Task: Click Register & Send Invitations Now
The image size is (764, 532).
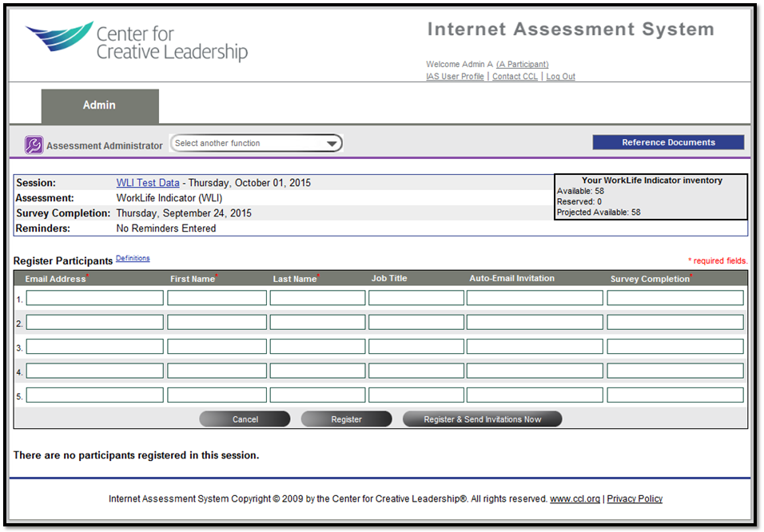Action: tap(483, 419)
